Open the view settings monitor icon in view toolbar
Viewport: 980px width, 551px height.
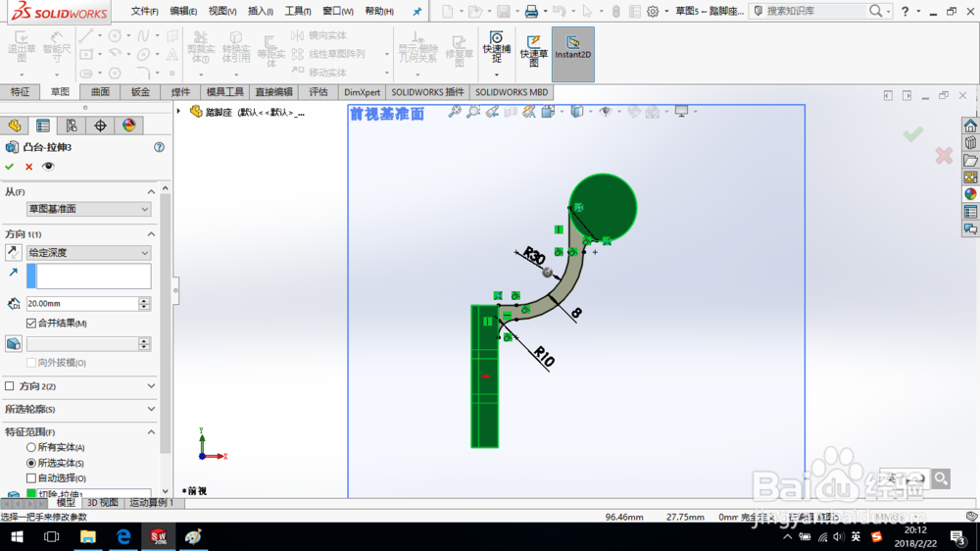coord(681,112)
